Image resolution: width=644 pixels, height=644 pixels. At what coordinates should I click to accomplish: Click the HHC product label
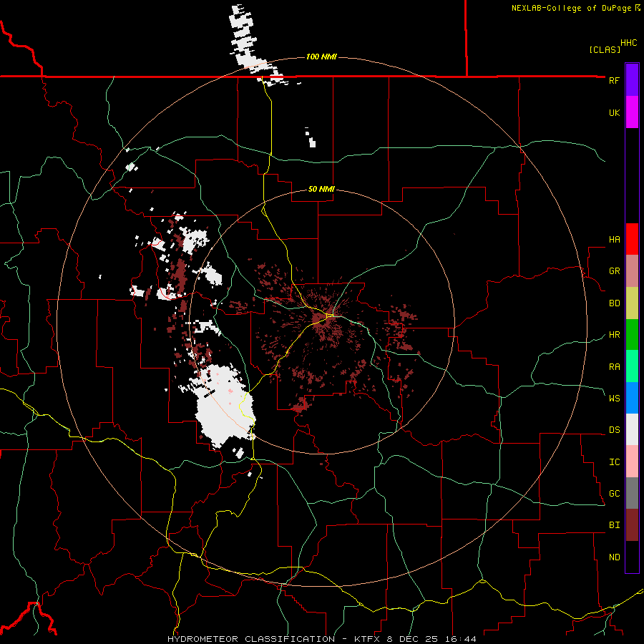pos(629,43)
